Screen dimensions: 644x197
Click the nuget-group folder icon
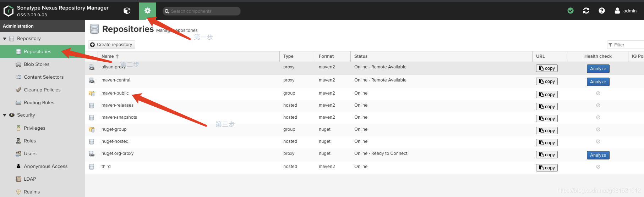(x=92, y=130)
